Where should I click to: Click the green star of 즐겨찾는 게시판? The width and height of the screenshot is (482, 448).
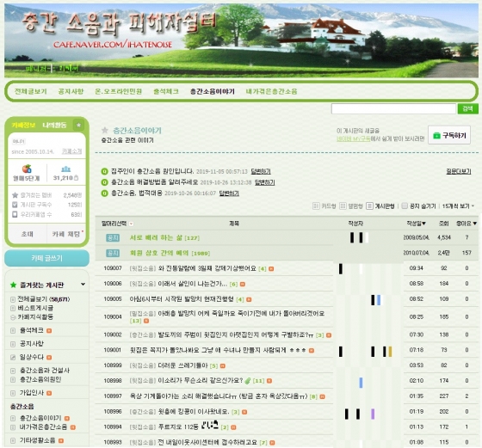[13, 285]
